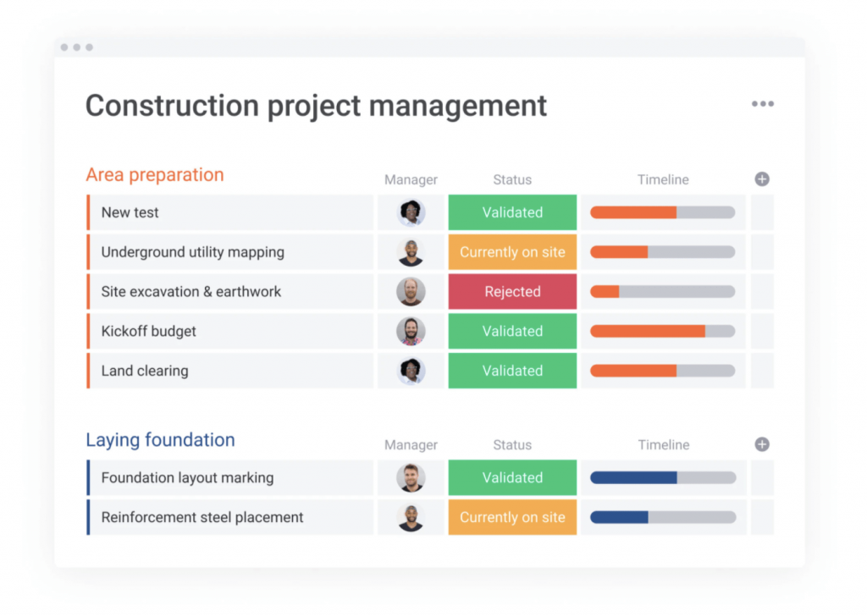Open the board options ellipsis menu
The height and width of the screenshot is (616, 867).
pyautogui.click(x=763, y=103)
